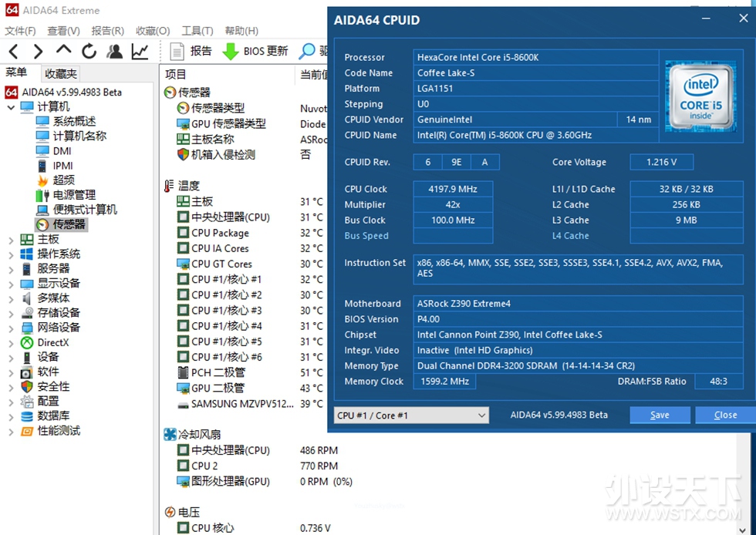Click the 配置 gear icon in the tree

click(x=27, y=402)
